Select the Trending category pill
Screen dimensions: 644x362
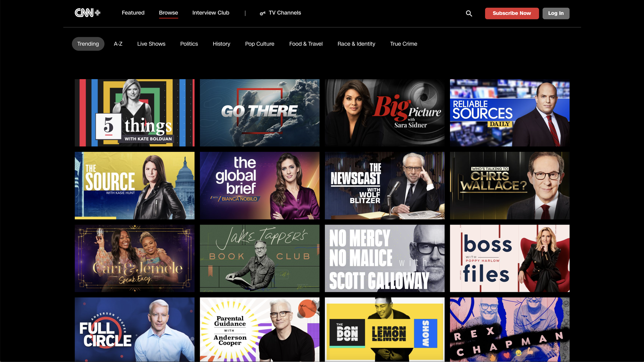(88, 44)
